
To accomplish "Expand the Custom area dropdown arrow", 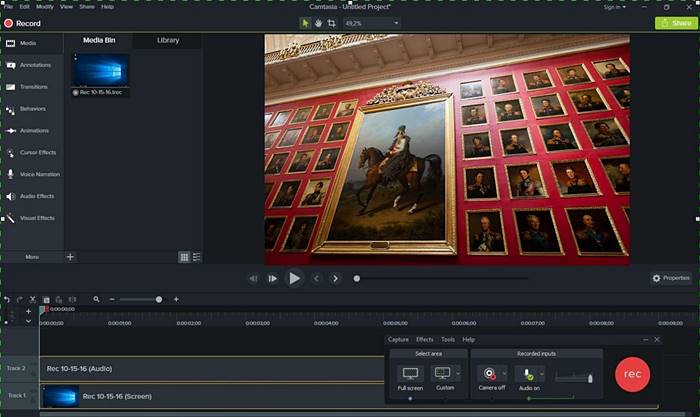I will click(x=458, y=373).
